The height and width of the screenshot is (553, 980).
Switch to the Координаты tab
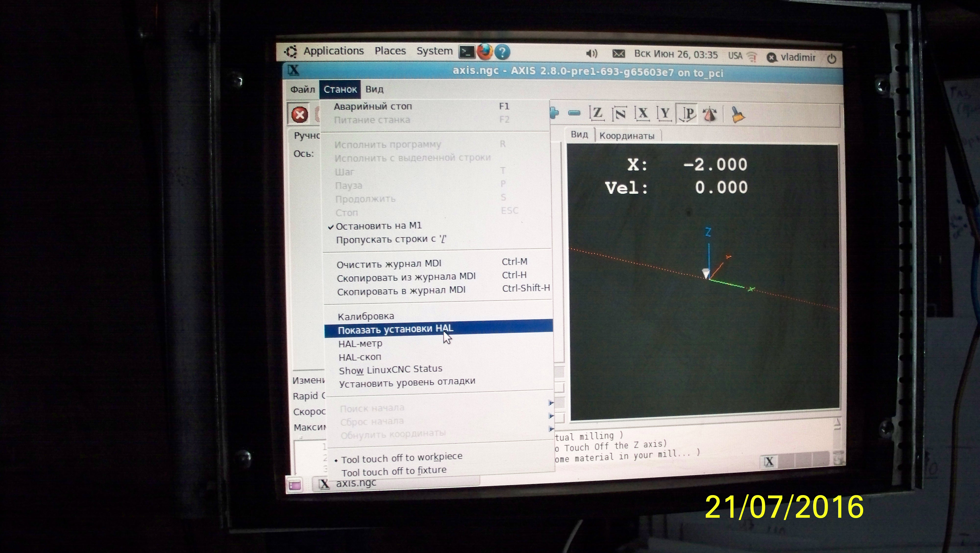pos(626,136)
